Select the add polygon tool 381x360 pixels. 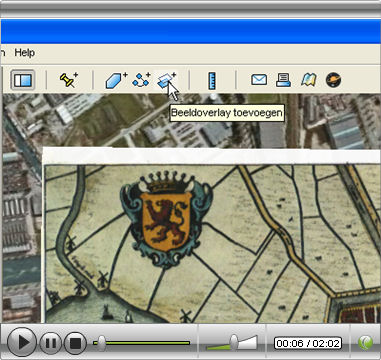point(116,80)
